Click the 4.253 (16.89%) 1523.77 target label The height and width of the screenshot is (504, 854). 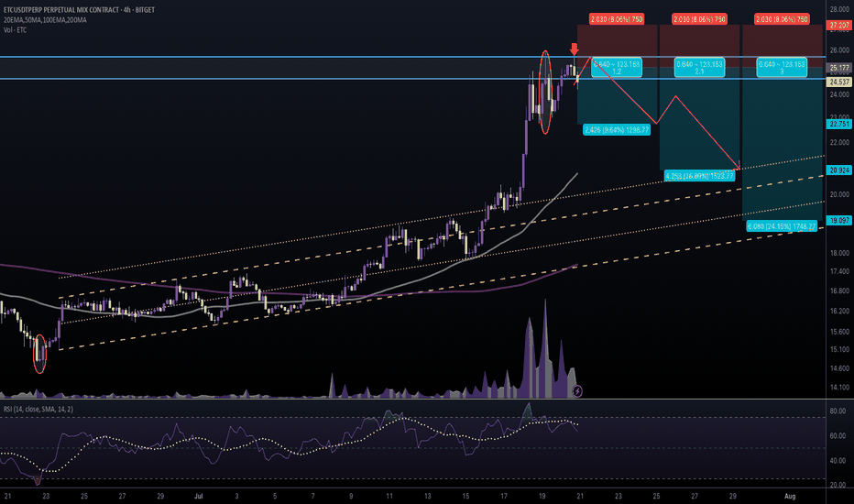(x=699, y=176)
